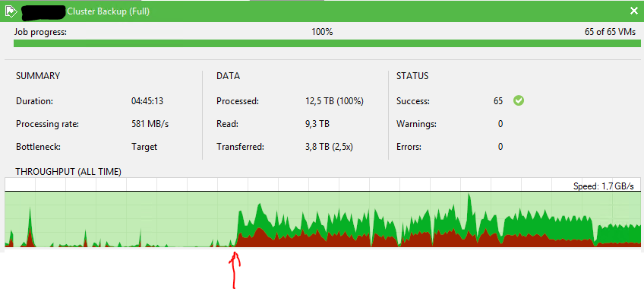The width and height of the screenshot is (644, 289).
Task: Click the "Processing rate:" label
Action: 47,124
